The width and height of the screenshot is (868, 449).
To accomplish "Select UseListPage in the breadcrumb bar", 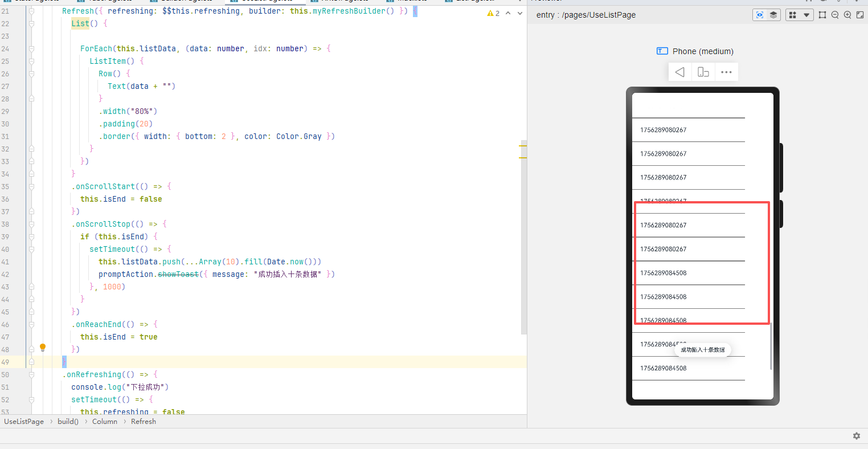I will tap(24, 422).
